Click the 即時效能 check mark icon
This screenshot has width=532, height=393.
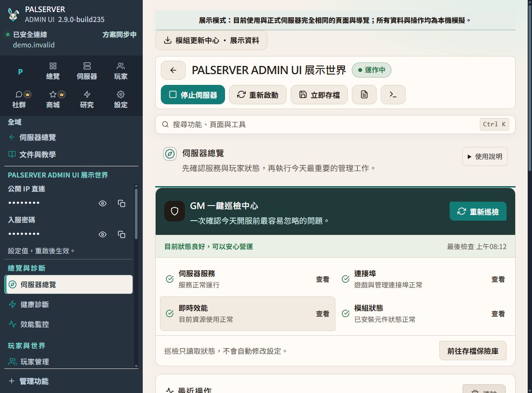170,314
